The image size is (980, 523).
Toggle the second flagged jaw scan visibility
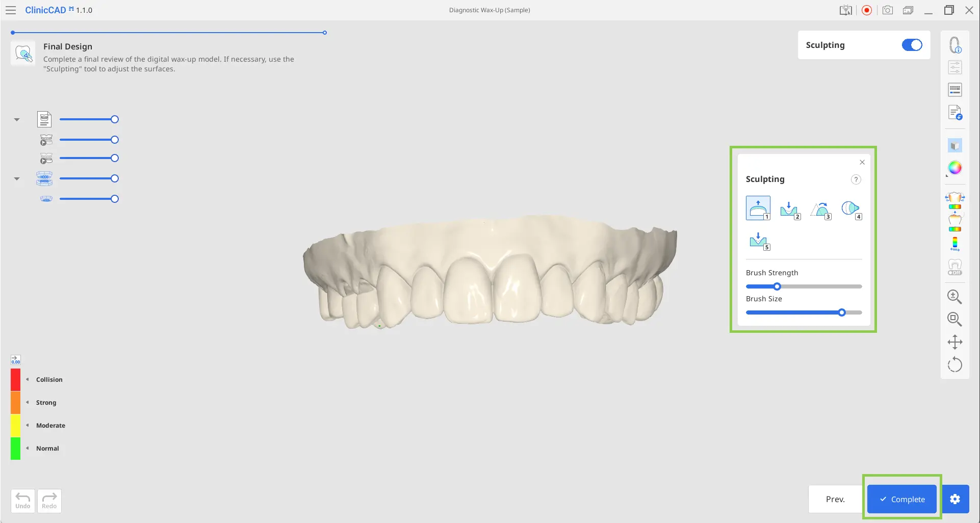pos(46,159)
